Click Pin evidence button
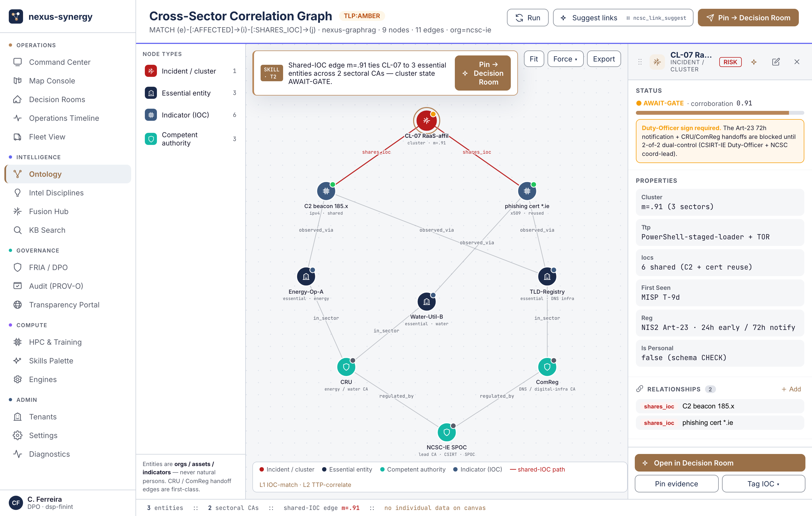The image size is (812, 516). click(676, 484)
